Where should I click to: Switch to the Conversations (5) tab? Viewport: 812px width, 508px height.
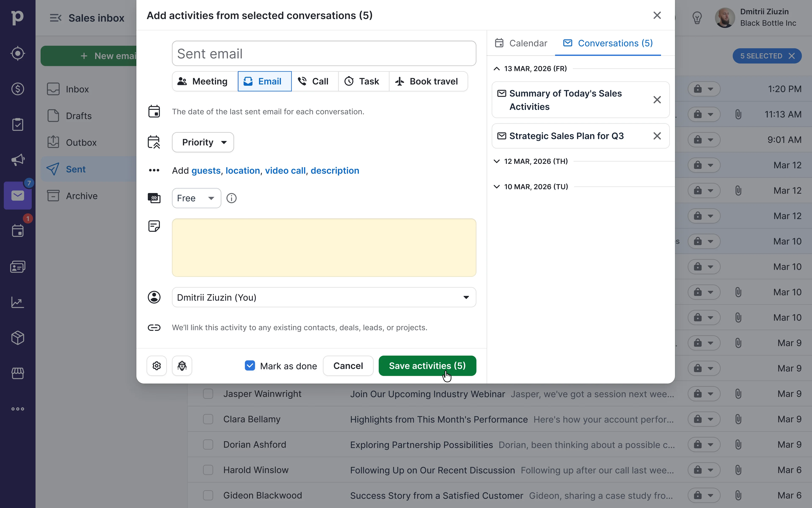coord(608,43)
